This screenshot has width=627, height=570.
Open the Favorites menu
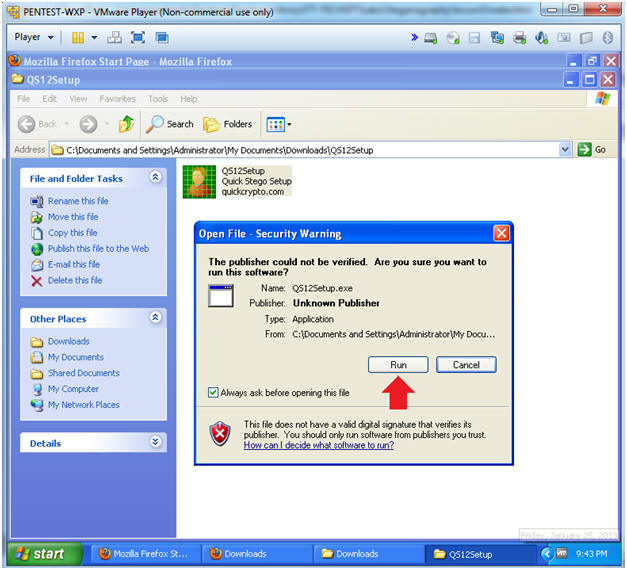[117, 99]
